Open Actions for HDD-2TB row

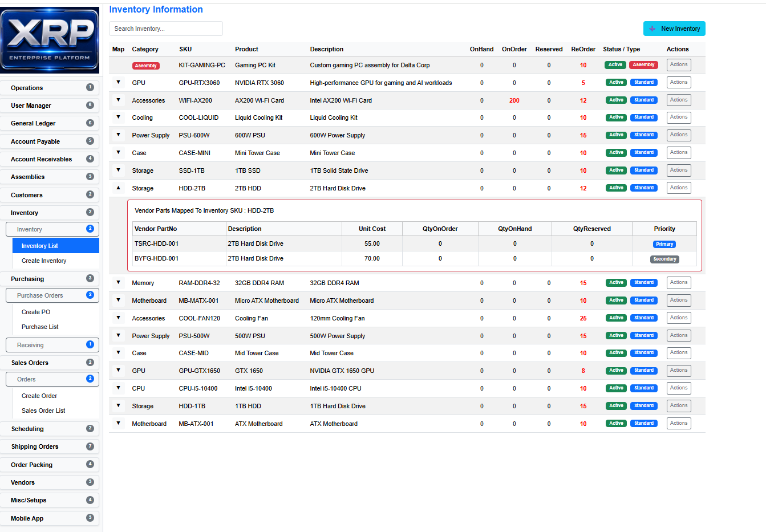point(679,188)
